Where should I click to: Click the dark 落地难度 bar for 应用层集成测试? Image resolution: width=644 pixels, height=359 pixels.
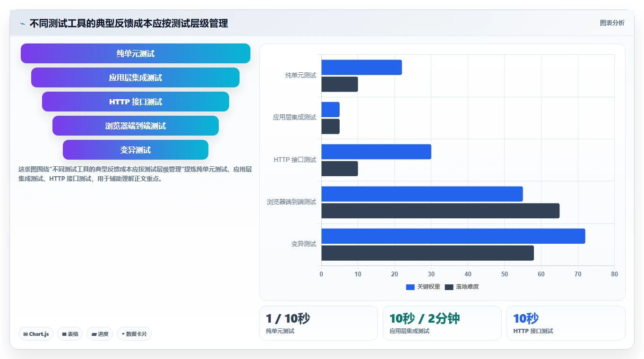[x=330, y=126]
